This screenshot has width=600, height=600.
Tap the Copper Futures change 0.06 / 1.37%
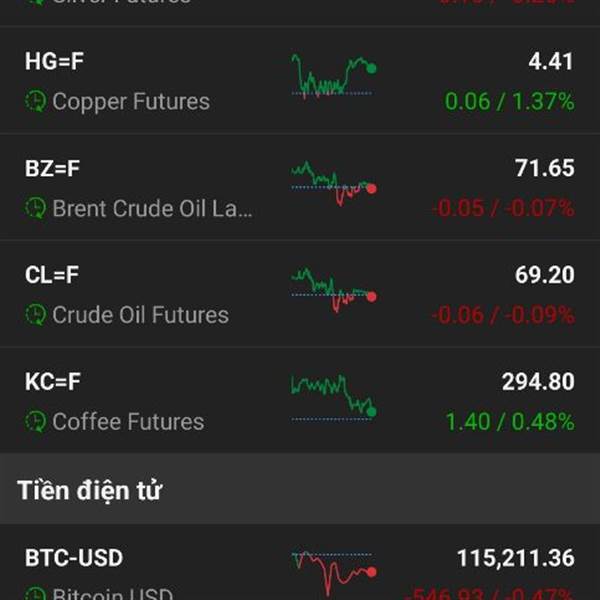click(509, 102)
